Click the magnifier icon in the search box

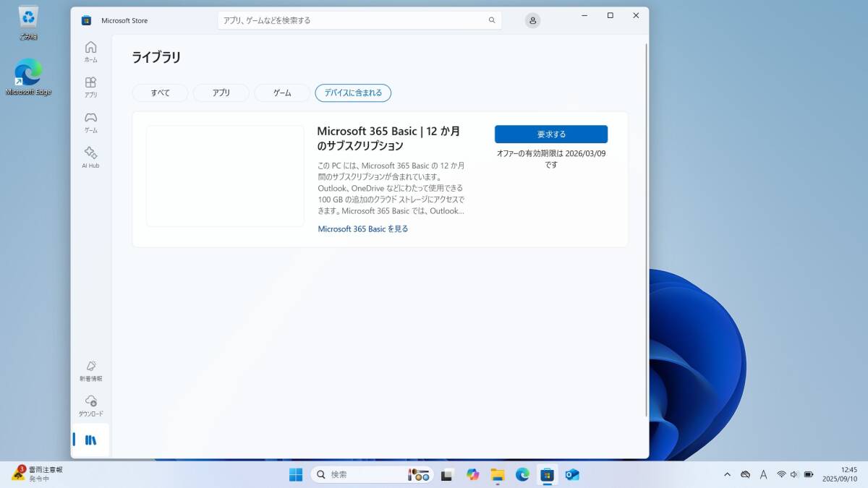pos(492,20)
